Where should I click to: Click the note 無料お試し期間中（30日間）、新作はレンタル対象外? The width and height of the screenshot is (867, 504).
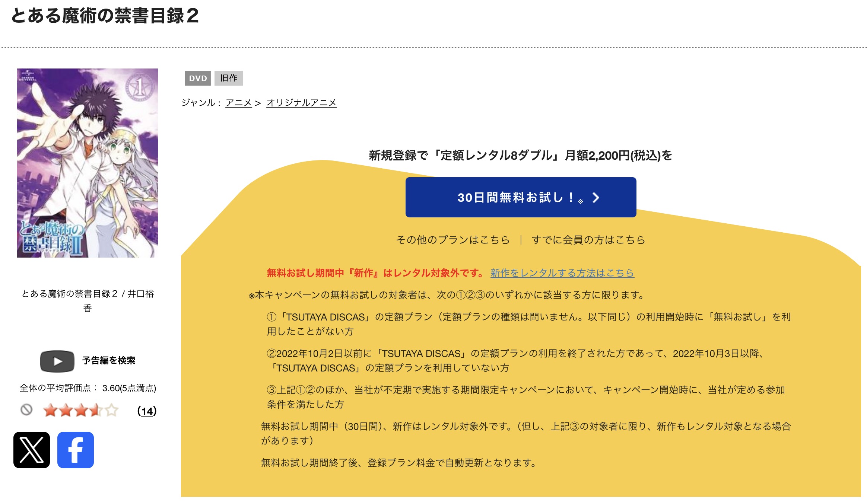[526, 433]
